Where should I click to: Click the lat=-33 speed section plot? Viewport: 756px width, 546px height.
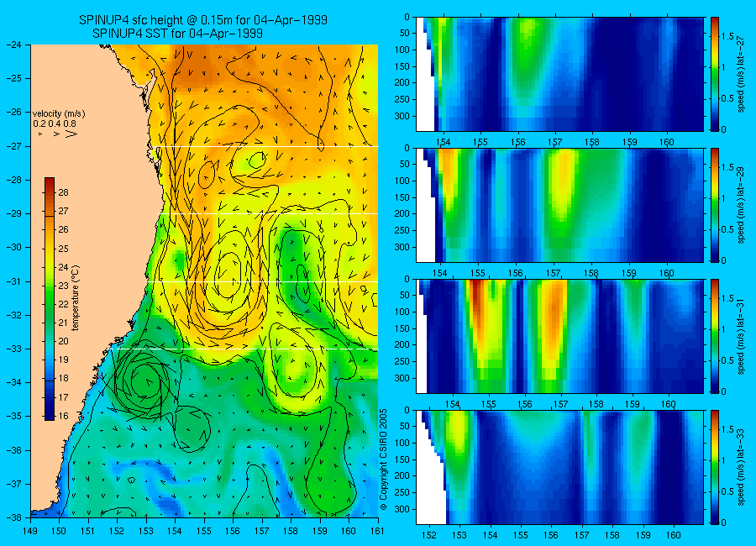tap(559, 467)
